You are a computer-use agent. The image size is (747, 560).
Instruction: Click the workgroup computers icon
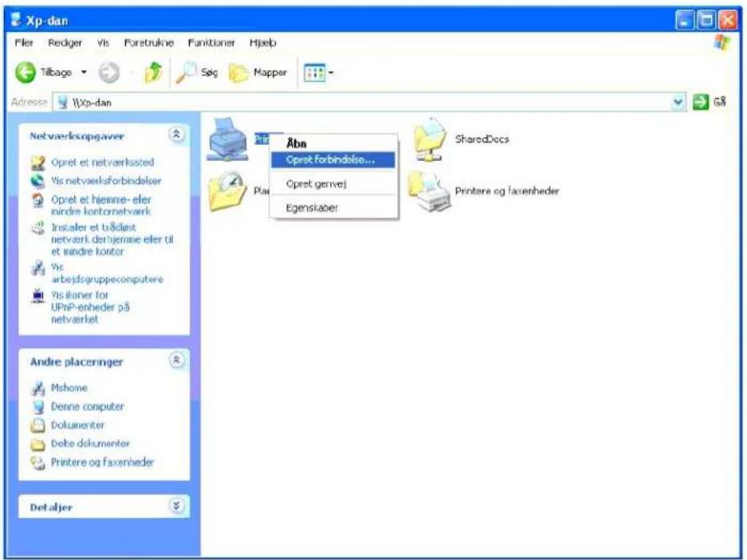tap(37, 268)
